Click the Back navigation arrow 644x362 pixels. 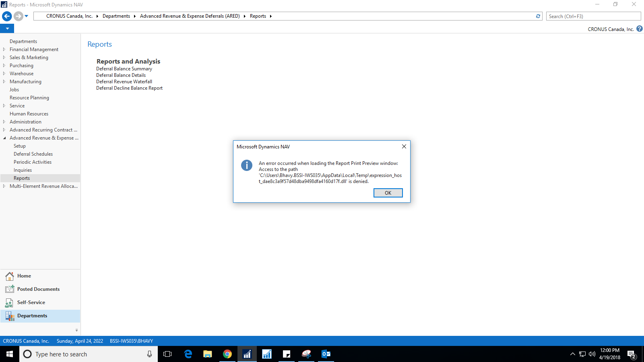(7, 16)
